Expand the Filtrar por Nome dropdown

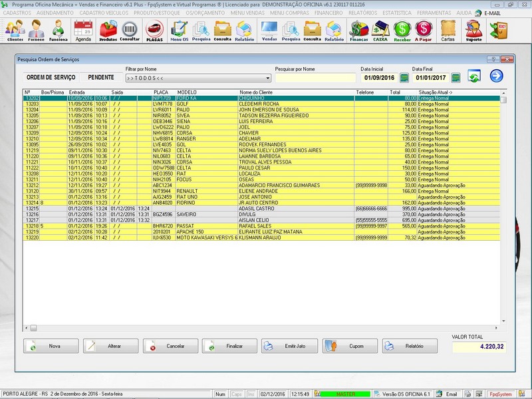(x=268, y=78)
